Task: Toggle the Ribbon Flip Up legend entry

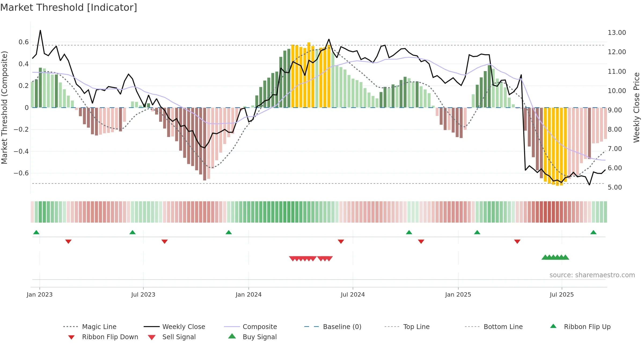Action: [580, 327]
